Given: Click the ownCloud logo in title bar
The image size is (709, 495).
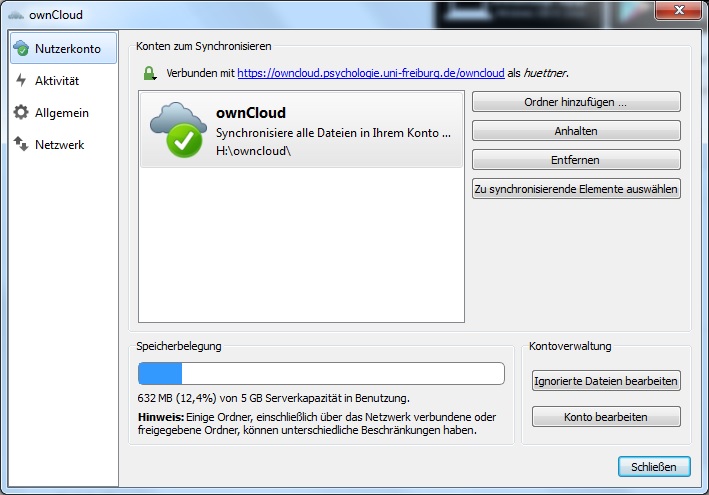Looking at the screenshot, I should pyautogui.click(x=16, y=15).
